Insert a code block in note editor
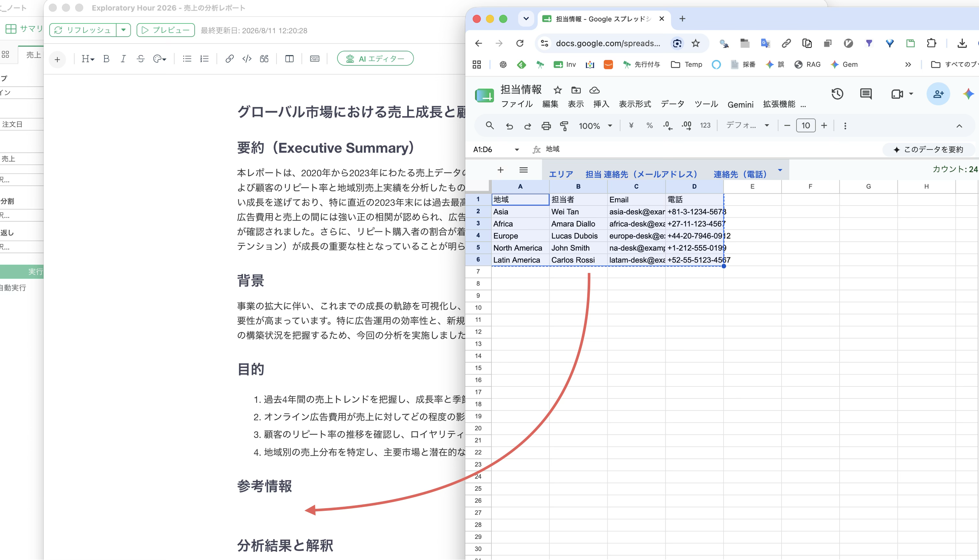979x560 pixels. pos(247,59)
